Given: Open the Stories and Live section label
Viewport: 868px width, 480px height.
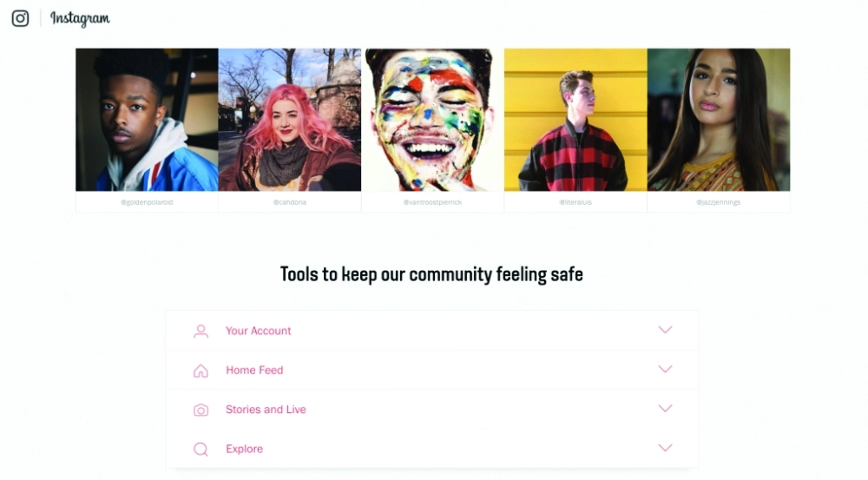Looking at the screenshot, I should pos(266,410).
